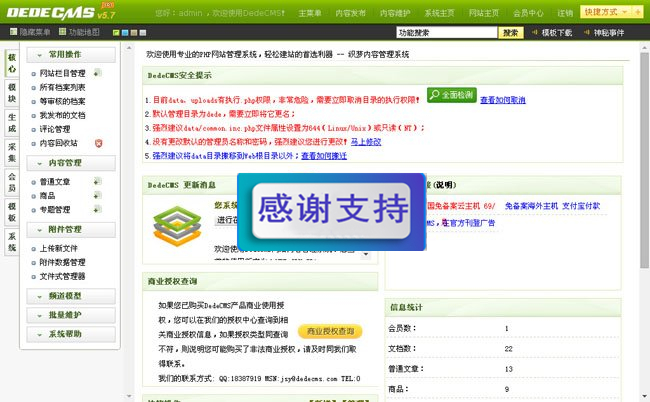Select the blue skin color swatch
The image size is (650, 402).
(125, 32)
